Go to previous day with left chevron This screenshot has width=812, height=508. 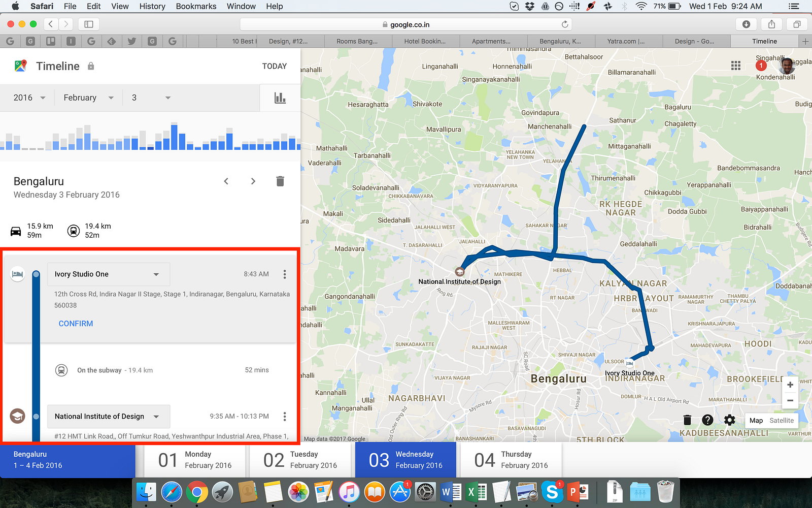coord(226,181)
